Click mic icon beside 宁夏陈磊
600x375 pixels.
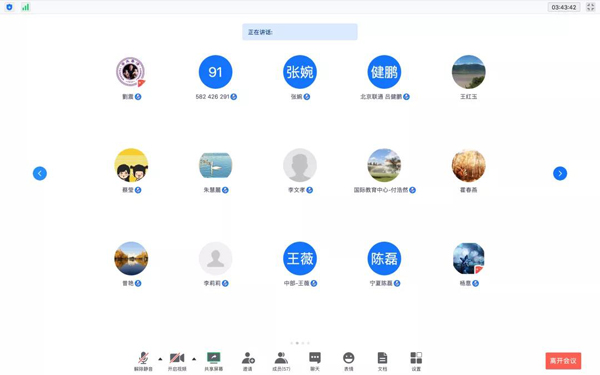(x=397, y=283)
